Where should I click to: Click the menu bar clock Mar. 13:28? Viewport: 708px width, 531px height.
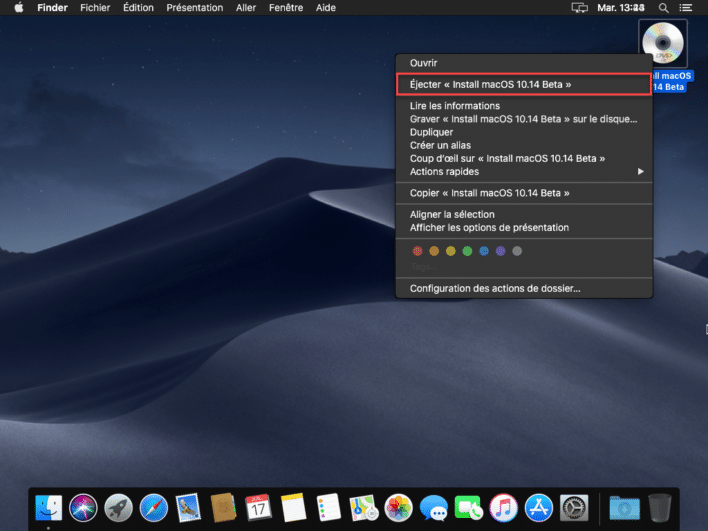(x=621, y=8)
